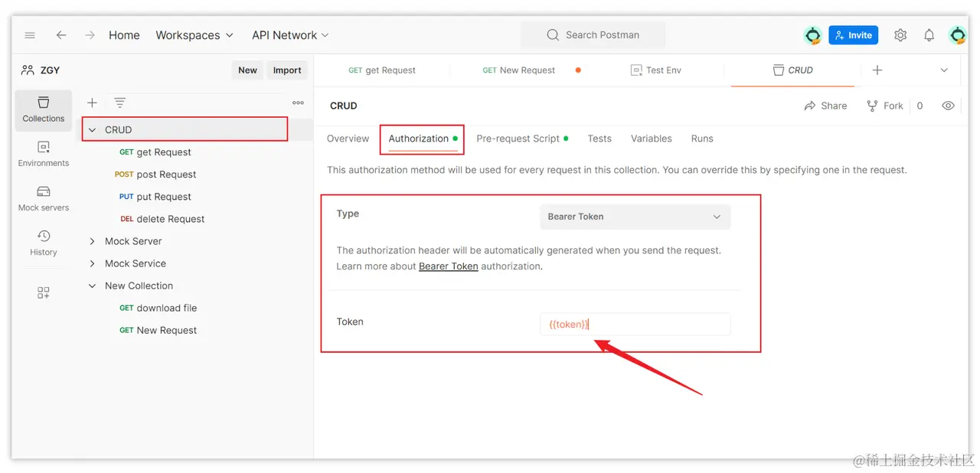Screen dimensions: 980x473
Task: Switch to the GET get Request tab
Action: pos(381,70)
